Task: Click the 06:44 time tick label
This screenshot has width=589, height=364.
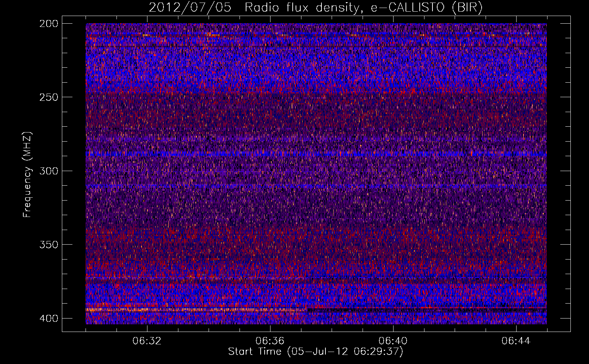Action: click(x=516, y=341)
